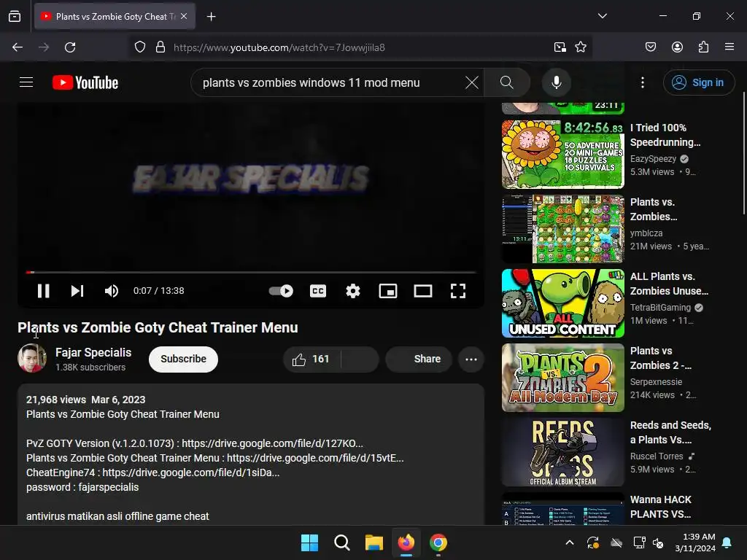Open a new browser tab
The image size is (747, 560).
pos(211,17)
